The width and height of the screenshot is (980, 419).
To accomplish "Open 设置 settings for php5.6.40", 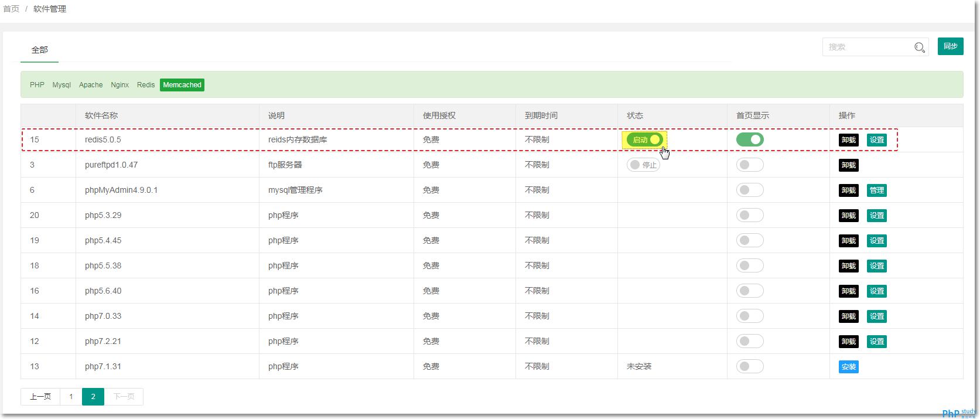I will (x=876, y=291).
